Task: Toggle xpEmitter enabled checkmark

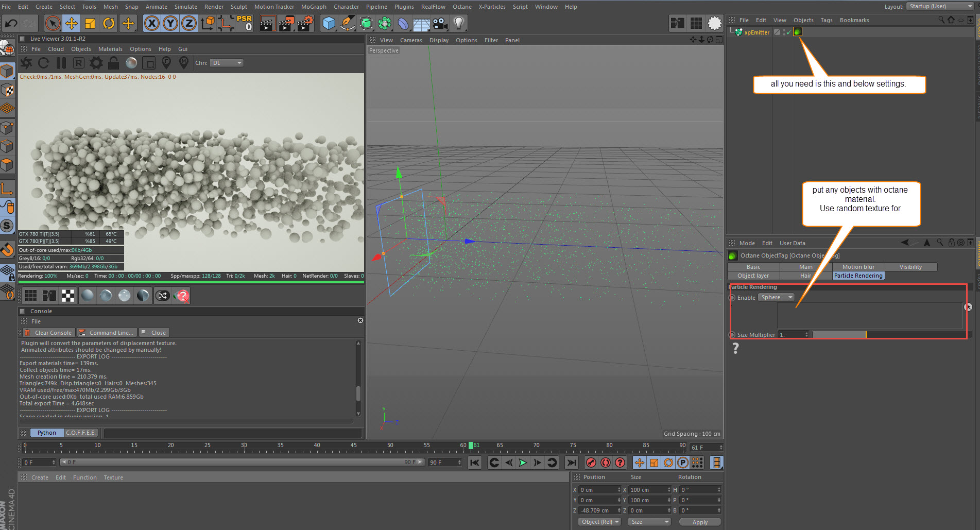Action: coord(788,32)
